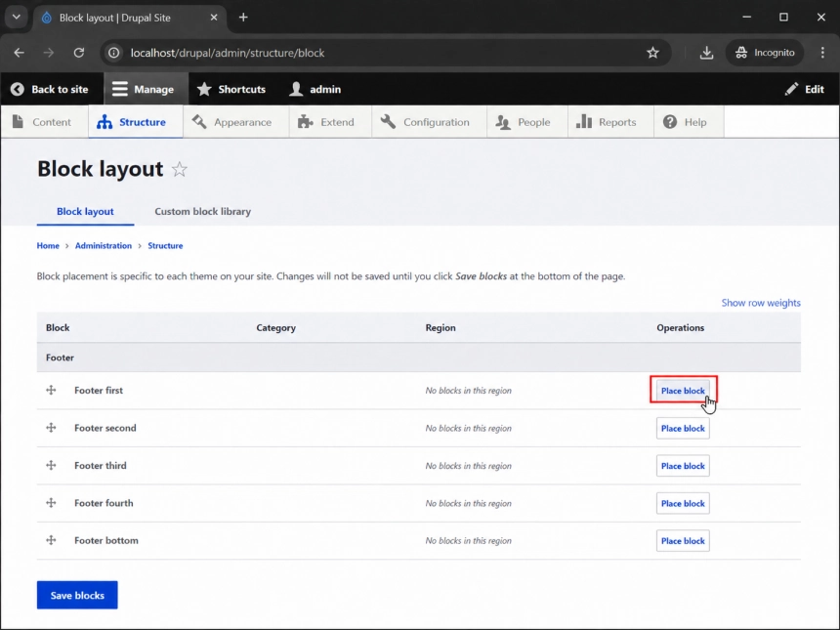Click the Save blocks button
840x630 pixels.
[77, 595]
